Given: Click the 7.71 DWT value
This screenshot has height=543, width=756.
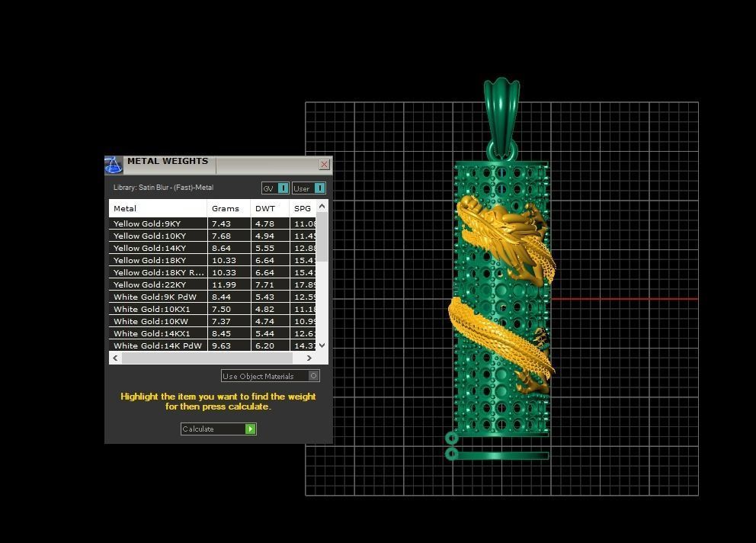Looking at the screenshot, I should 264,284.
